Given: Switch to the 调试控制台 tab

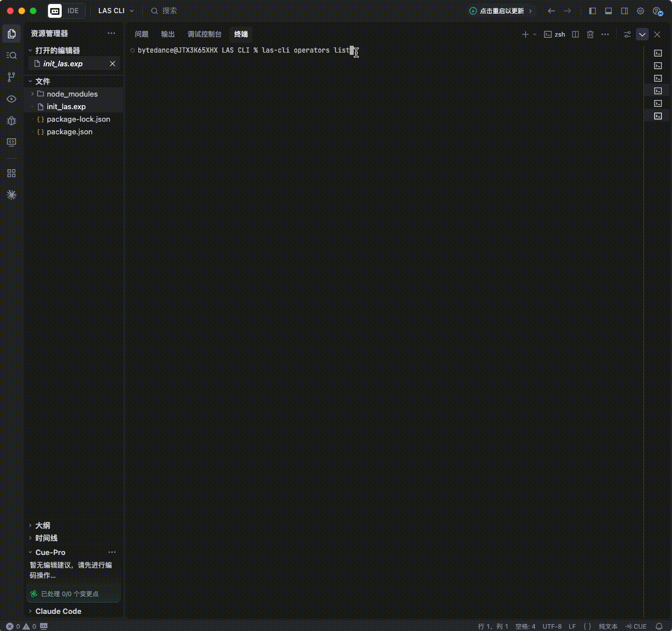Looking at the screenshot, I should pos(205,34).
